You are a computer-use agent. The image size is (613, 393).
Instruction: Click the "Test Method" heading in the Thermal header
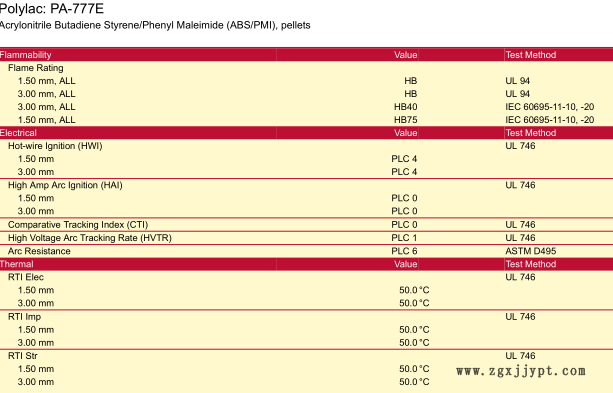pyautogui.click(x=531, y=264)
